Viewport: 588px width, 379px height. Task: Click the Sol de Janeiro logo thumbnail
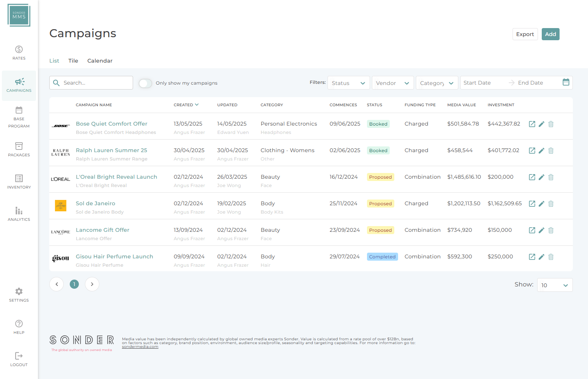click(61, 206)
